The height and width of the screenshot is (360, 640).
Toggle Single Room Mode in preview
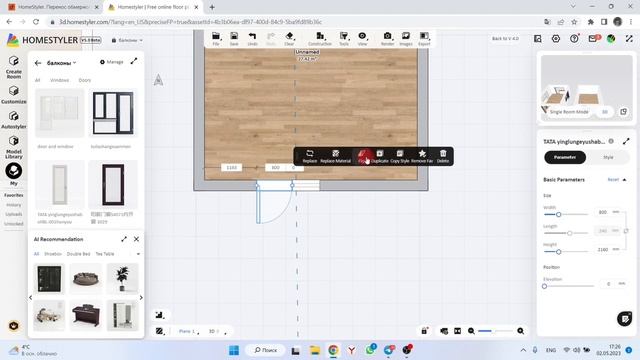point(569,112)
